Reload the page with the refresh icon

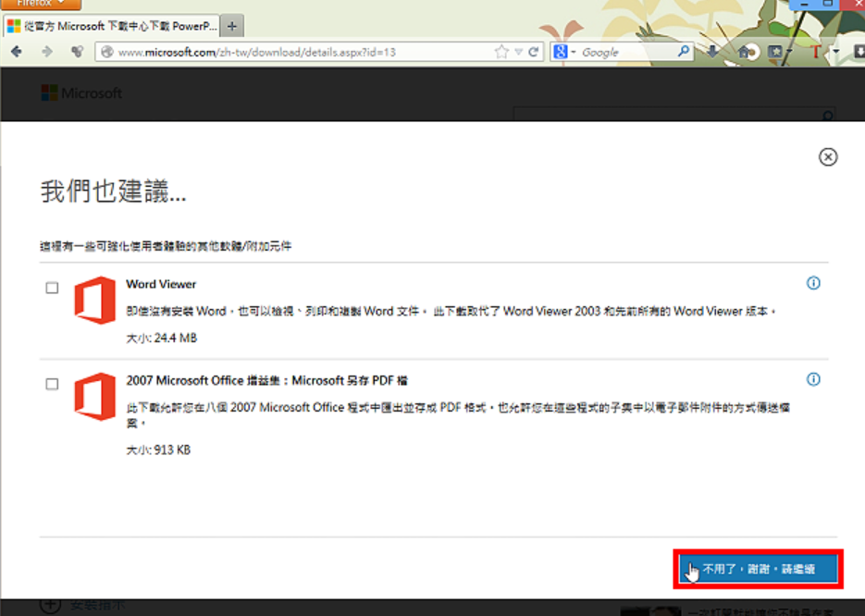533,52
